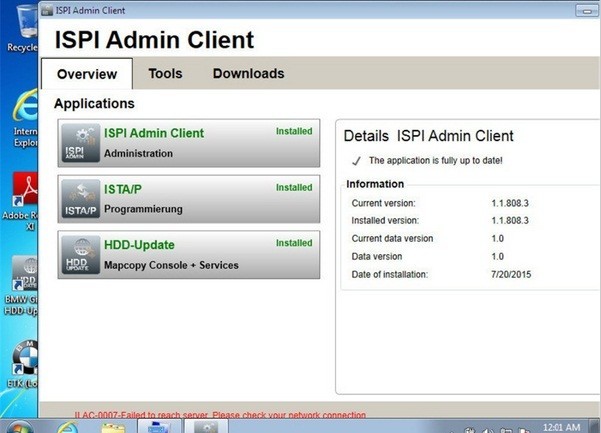Open Adobe Reader XI desktop shortcut

[x=20, y=193]
